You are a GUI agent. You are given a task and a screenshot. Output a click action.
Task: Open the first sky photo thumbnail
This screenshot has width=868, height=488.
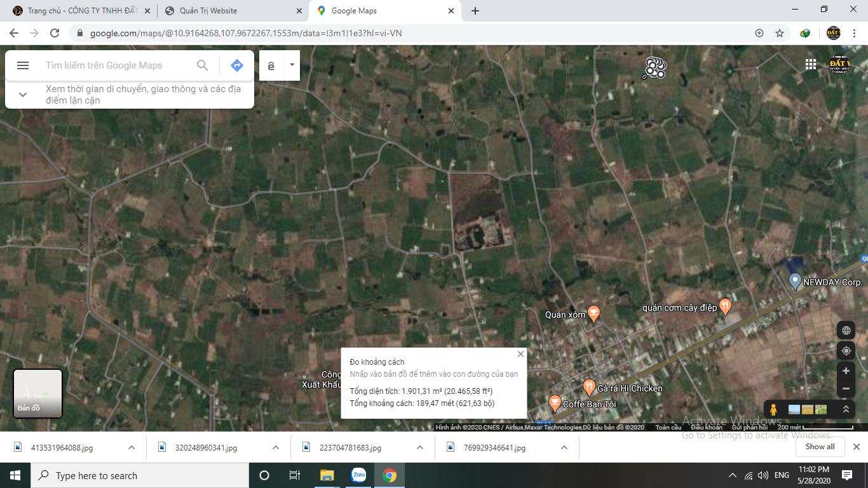click(x=794, y=409)
